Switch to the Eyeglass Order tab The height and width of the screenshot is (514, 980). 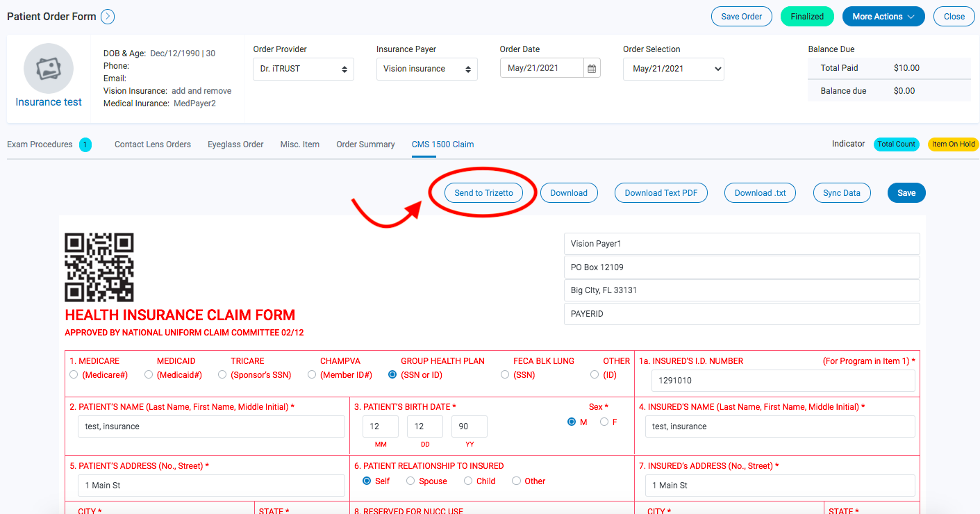(x=235, y=144)
